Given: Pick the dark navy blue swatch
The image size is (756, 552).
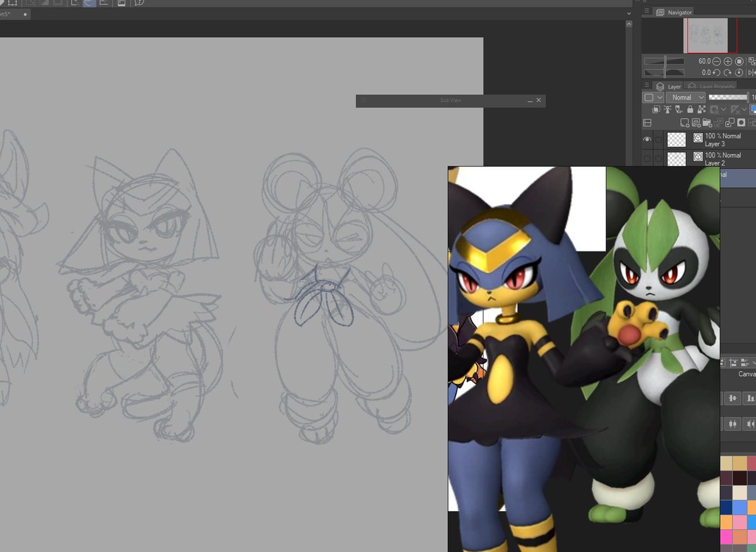Looking at the screenshot, I should 726,507.
